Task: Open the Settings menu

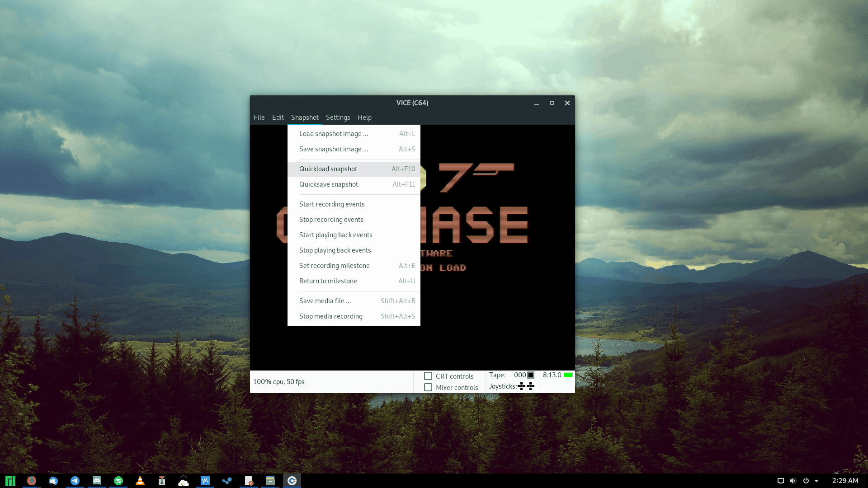Action: point(338,117)
